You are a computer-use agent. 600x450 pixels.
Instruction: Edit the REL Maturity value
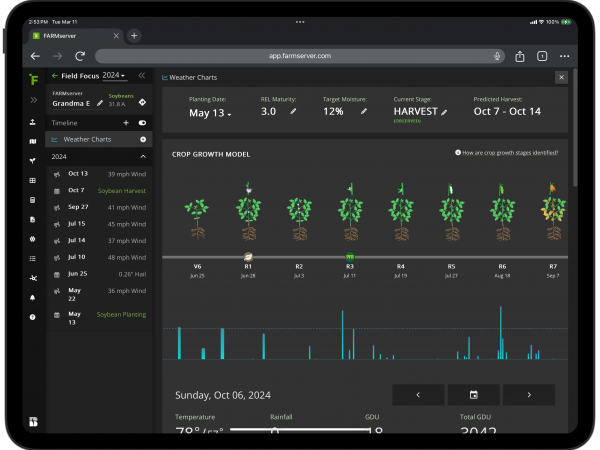click(x=293, y=111)
